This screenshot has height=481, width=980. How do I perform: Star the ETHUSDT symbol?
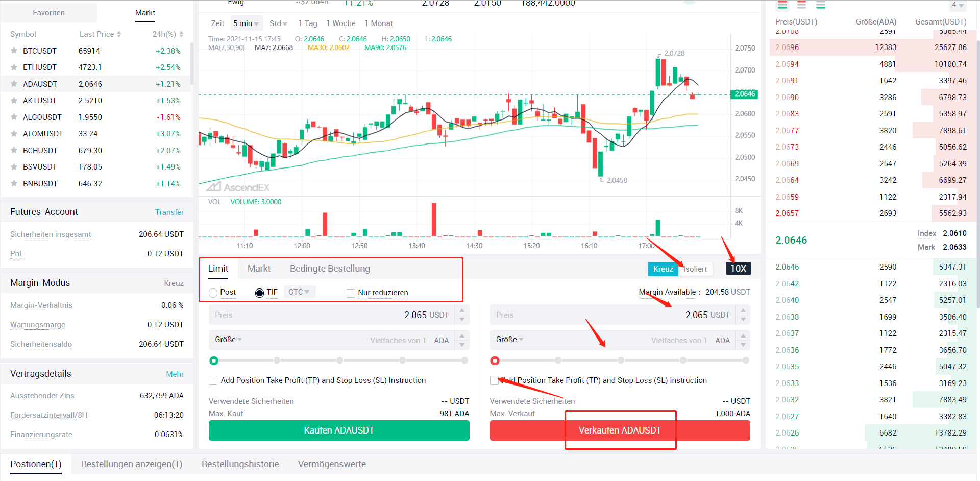[x=14, y=67]
